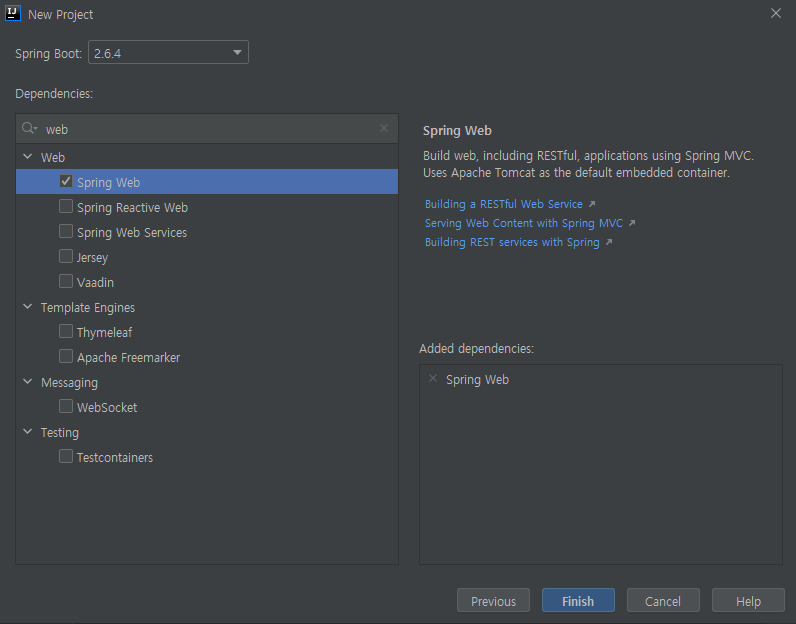
Task: Enable the Thymeleaf template engine
Action: tap(66, 331)
